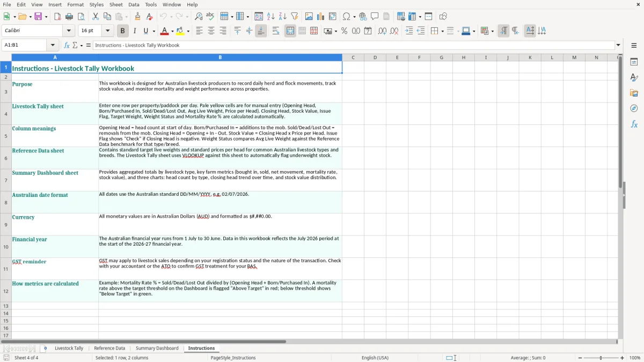This screenshot has height=362, width=644.
Task: Open Sidebar Properties icon
Action: (634, 62)
